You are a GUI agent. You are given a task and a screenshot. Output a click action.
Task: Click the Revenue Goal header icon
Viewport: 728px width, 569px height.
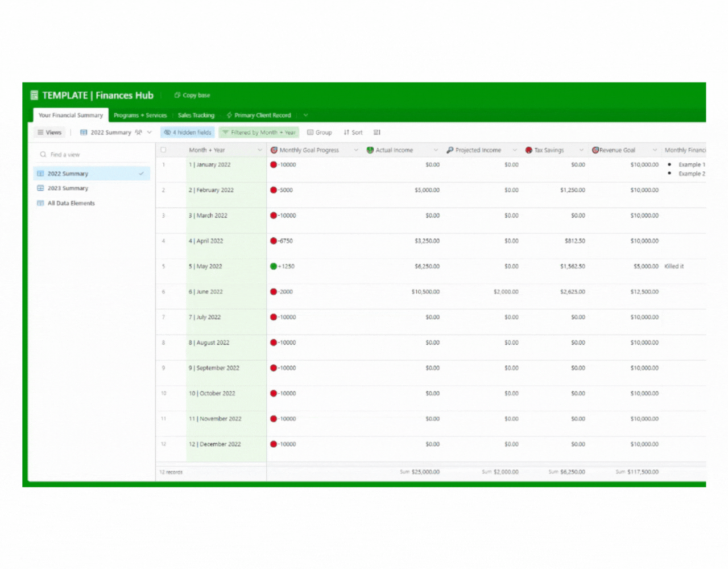pyautogui.click(x=595, y=150)
